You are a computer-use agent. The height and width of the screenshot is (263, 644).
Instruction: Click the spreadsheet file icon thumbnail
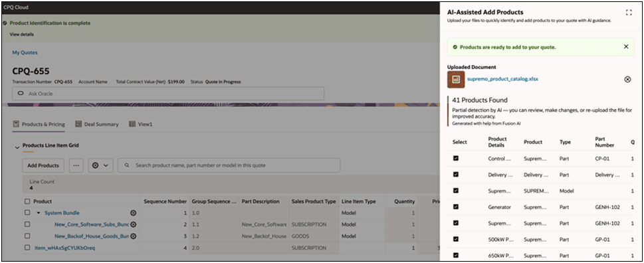(456, 80)
